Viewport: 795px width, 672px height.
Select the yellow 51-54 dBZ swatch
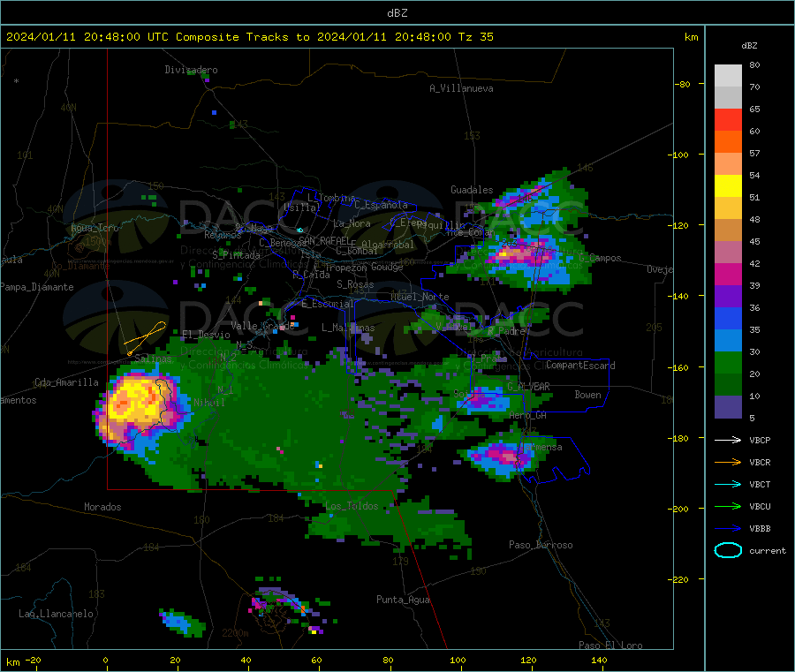[728, 186]
